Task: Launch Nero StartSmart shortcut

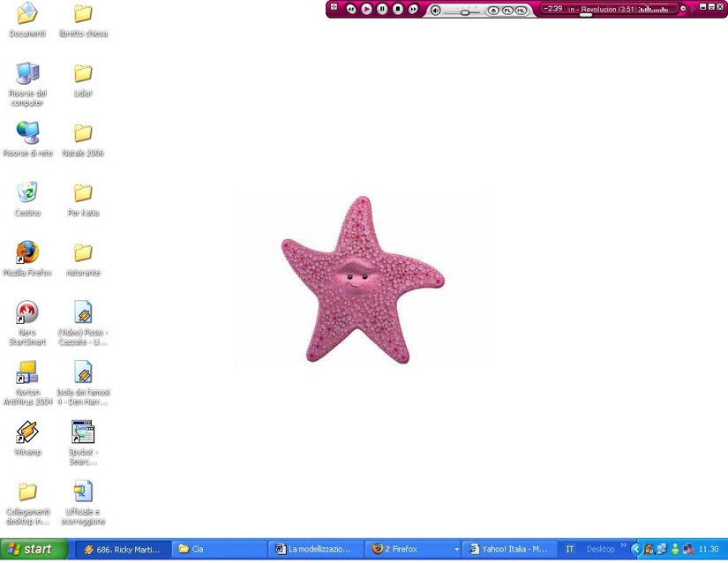Action: pos(27,323)
